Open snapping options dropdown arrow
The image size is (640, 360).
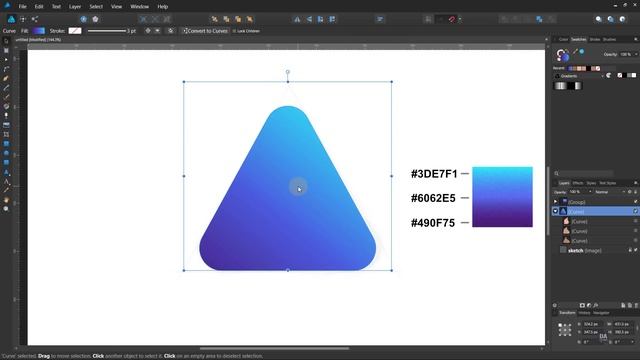pos(460,19)
